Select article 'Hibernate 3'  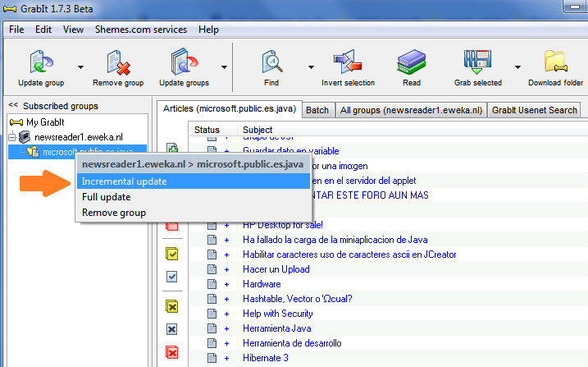click(266, 358)
